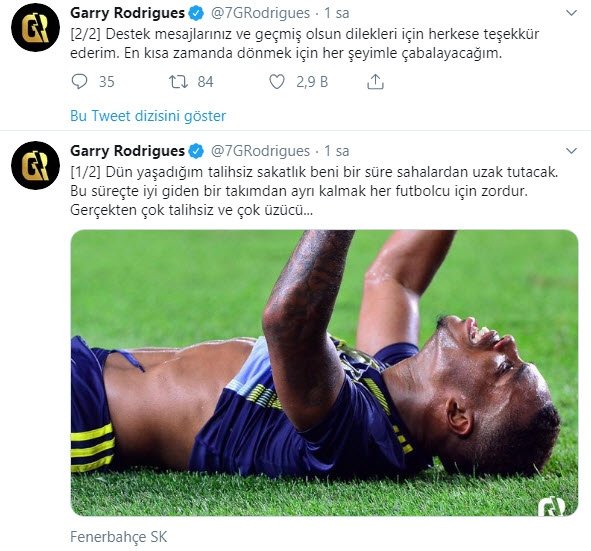Click the verified badge on the top tweet
The width and height of the screenshot is (591, 551).
point(196,13)
